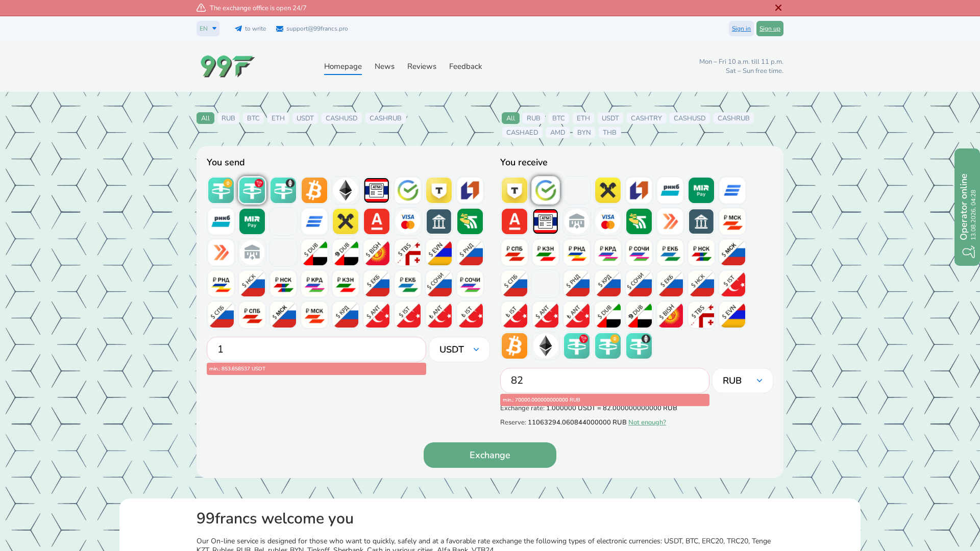Filter You receive list by CASHAED

522,133
